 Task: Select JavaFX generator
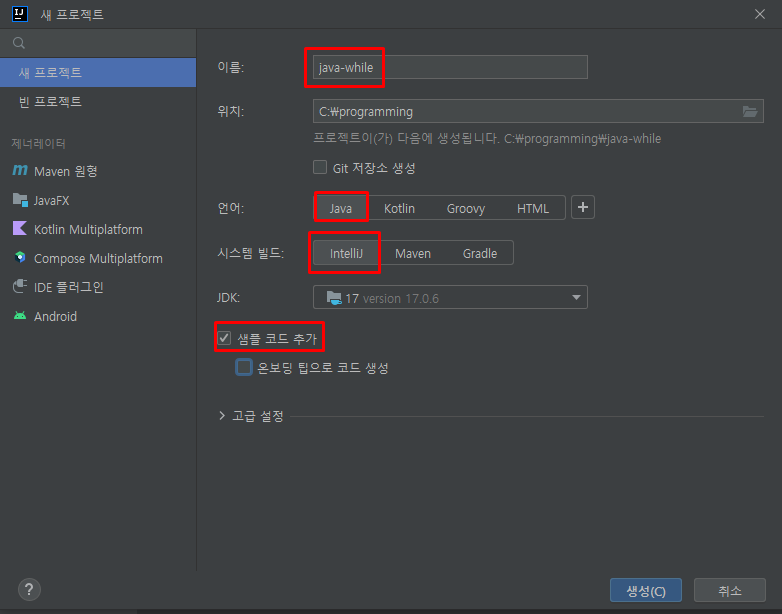(x=98, y=200)
